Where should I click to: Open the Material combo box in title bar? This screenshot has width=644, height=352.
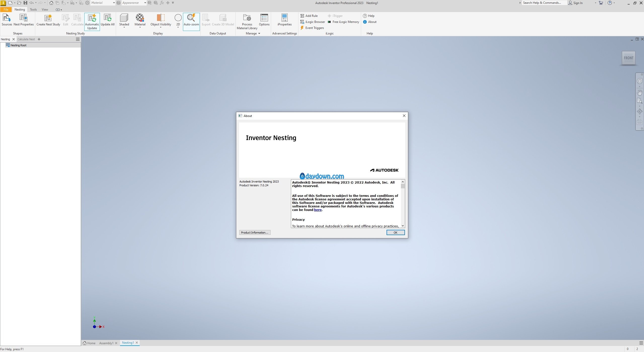[x=103, y=3]
